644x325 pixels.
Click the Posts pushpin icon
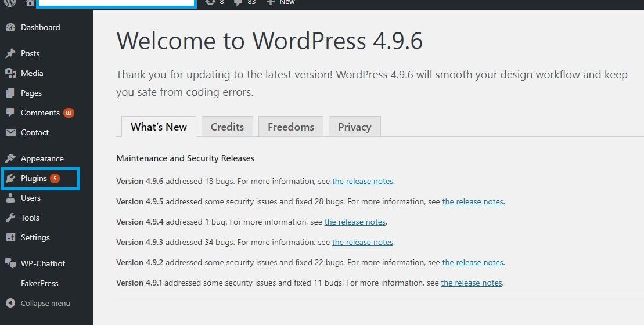[10, 54]
